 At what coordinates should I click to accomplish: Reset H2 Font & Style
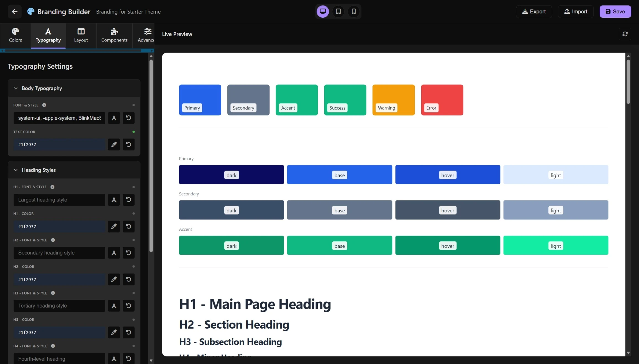[x=129, y=253]
